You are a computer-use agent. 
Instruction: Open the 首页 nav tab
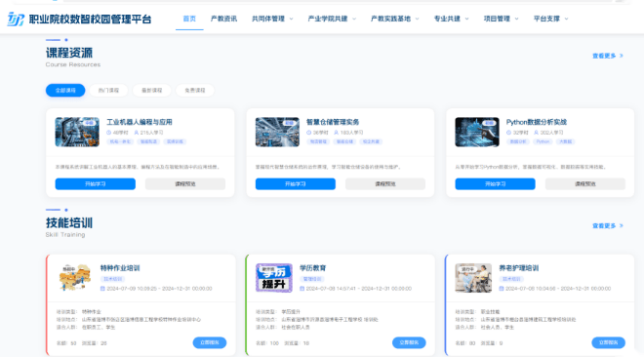pos(189,19)
